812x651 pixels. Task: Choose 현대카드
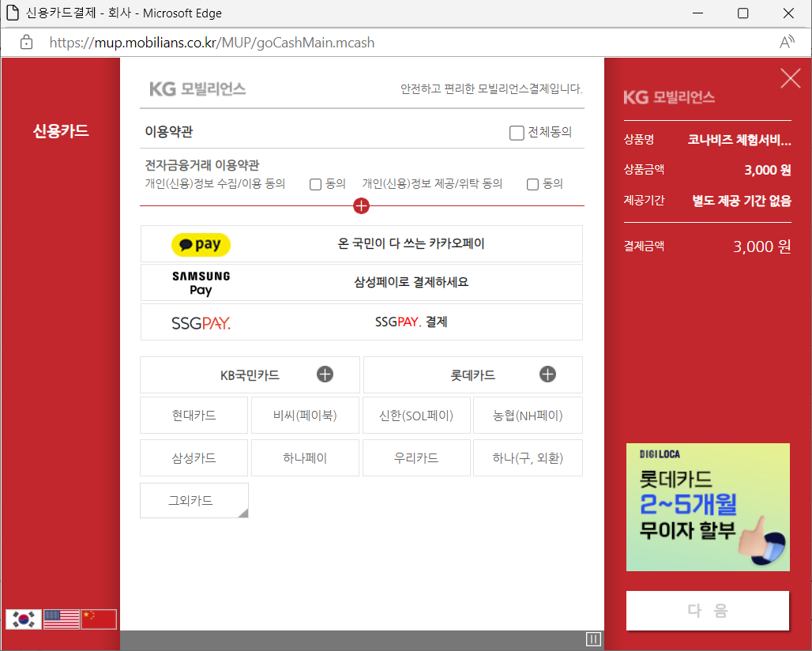(194, 416)
